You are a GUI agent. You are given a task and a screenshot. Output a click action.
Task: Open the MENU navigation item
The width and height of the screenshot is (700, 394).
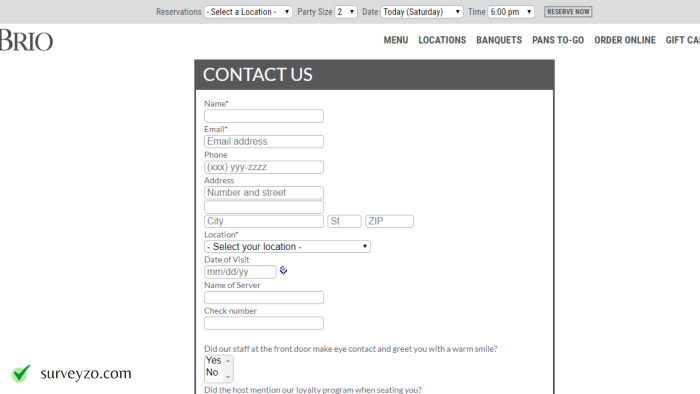pyautogui.click(x=396, y=40)
